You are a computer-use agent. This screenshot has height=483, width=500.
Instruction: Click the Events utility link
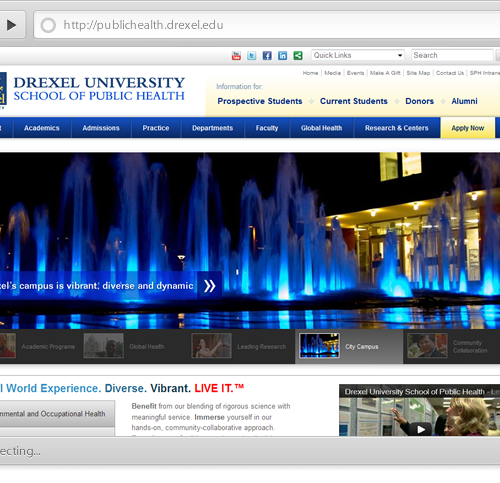pos(355,73)
